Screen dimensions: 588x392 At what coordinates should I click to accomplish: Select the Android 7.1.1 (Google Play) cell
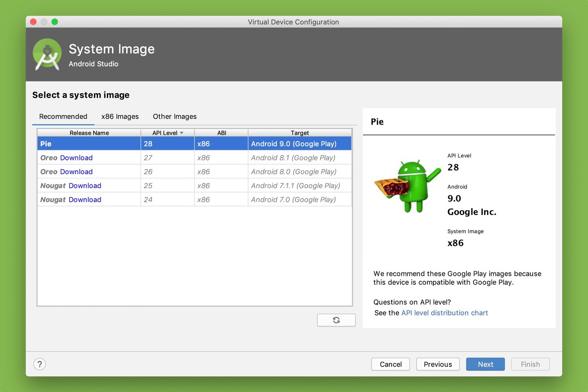(x=300, y=186)
